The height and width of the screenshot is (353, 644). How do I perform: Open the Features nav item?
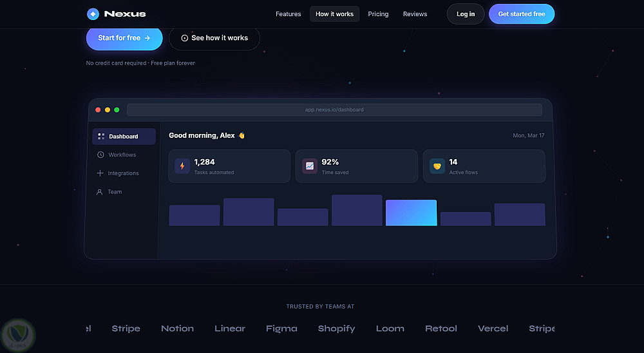pyautogui.click(x=289, y=14)
